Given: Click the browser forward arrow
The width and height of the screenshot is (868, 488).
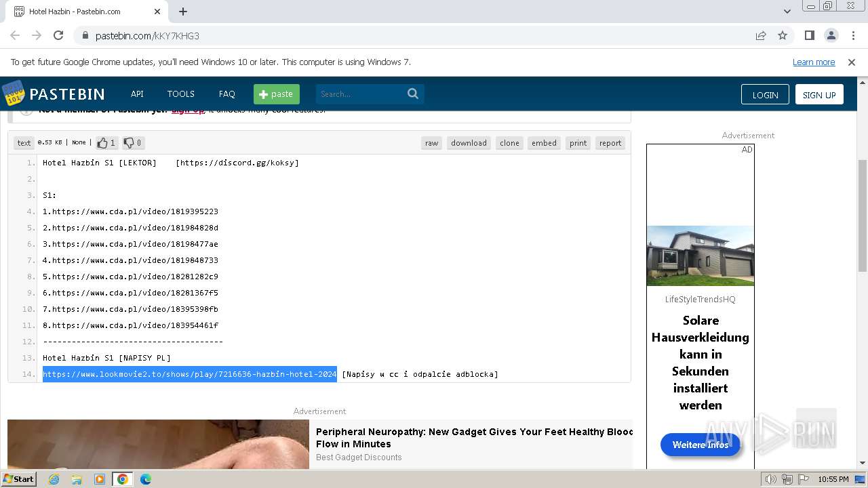Looking at the screenshot, I should pos(37,35).
